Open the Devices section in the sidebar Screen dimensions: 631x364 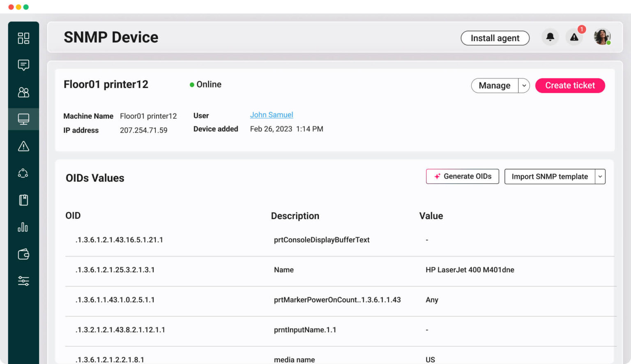23,119
